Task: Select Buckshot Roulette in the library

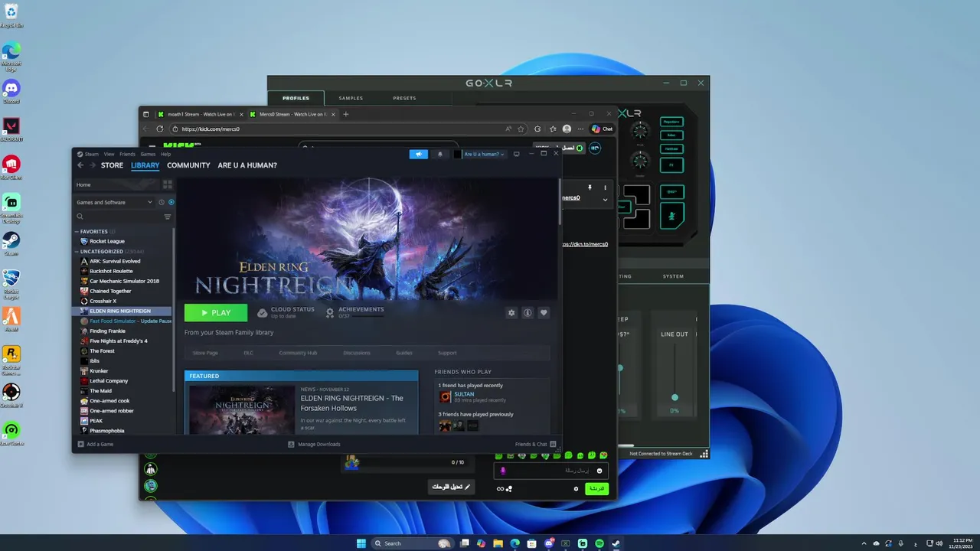Action: [x=111, y=271]
